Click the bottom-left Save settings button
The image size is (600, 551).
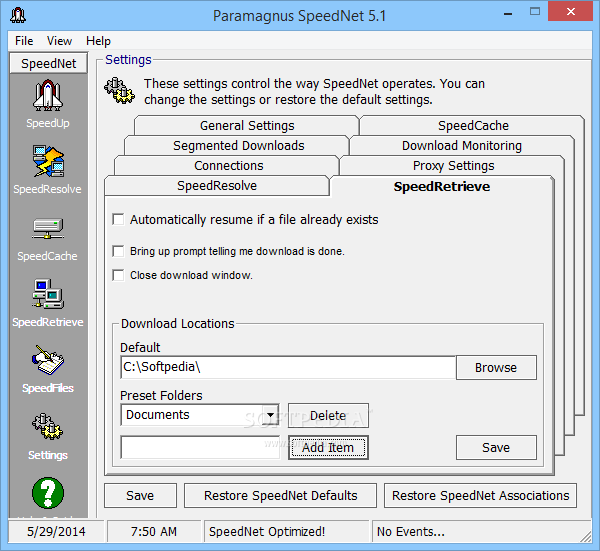point(140,496)
